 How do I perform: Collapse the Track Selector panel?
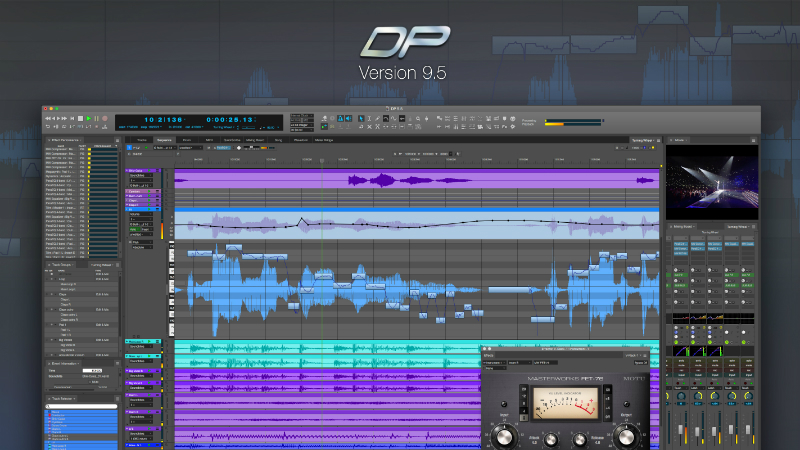(x=46, y=397)
